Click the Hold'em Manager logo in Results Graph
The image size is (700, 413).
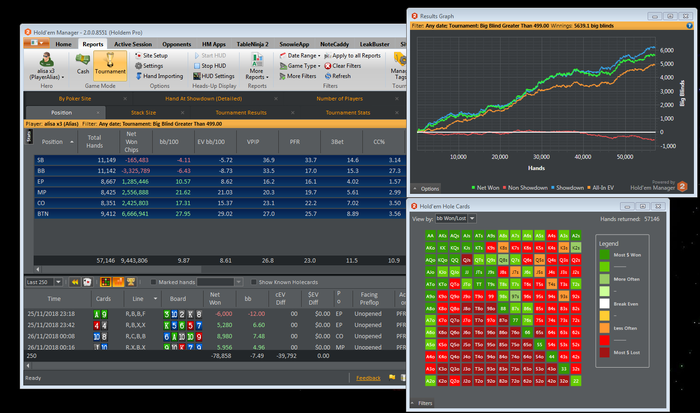682,187
